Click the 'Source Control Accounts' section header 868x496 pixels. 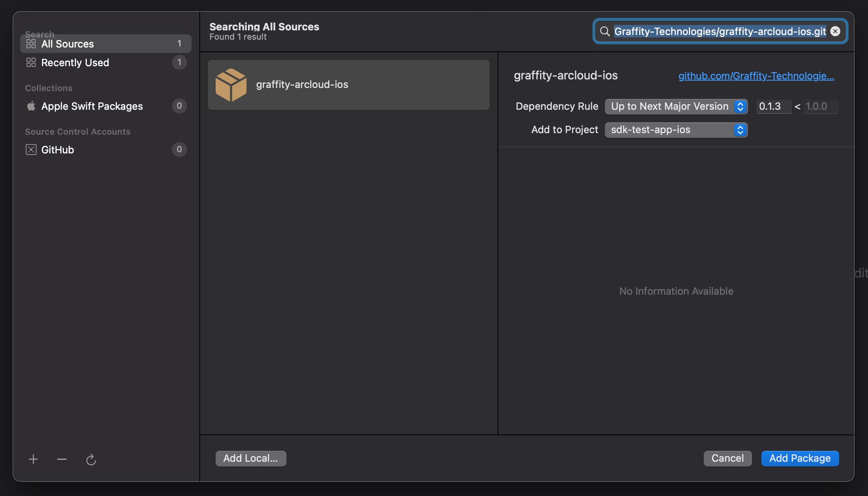pyautogui.click(x=77, y=132)
